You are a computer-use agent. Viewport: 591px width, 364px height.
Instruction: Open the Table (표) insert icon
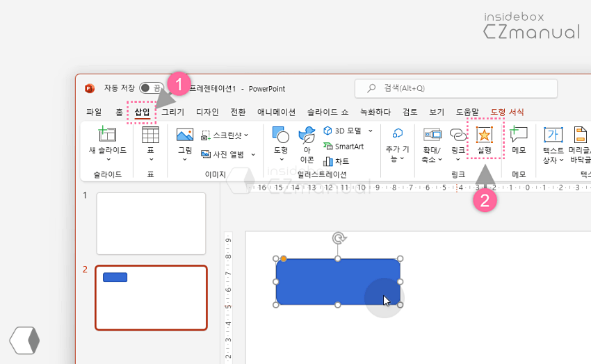[150, 135]
